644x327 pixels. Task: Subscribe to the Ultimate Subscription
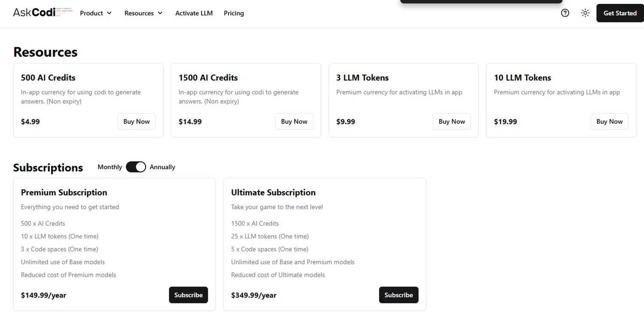[x=398, y=295]
